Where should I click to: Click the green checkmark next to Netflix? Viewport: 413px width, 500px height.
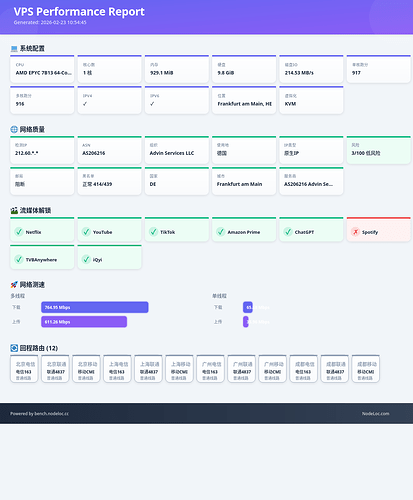tap(19, 232)
